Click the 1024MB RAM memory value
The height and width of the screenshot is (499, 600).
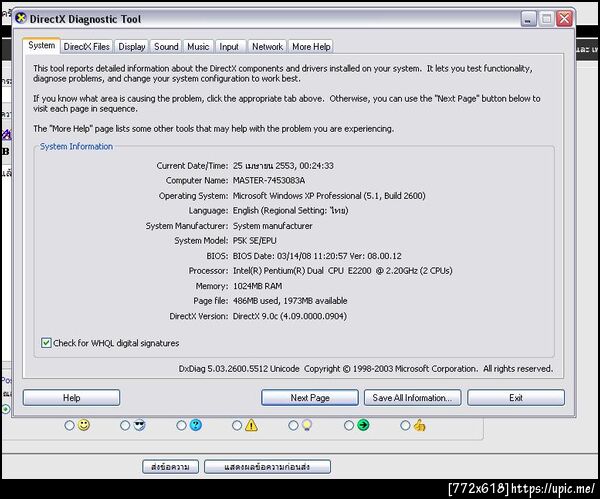click(x=258, y=286)
